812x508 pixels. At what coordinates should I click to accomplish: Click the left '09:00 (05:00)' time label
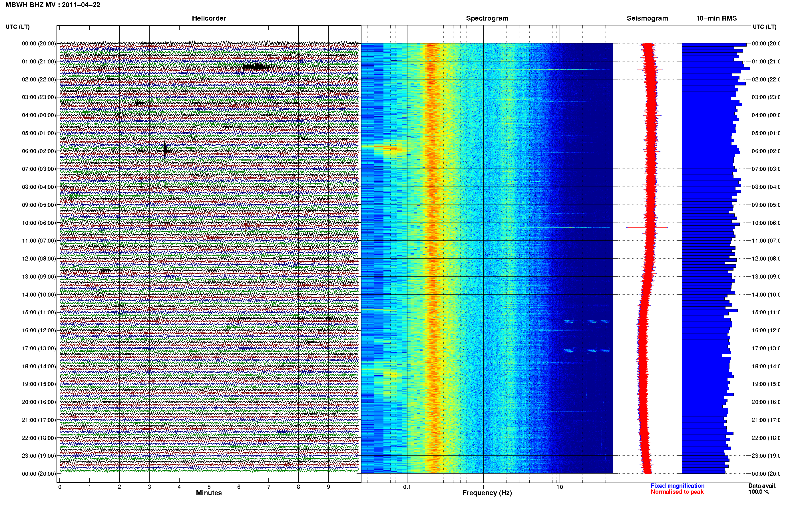click(x=39, y=205)
